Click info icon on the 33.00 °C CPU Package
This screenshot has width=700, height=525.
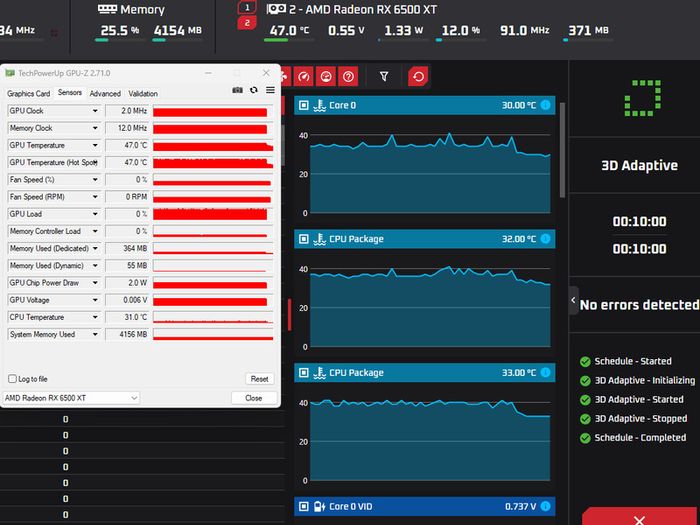pyautogui.click(x=546, y=372)
